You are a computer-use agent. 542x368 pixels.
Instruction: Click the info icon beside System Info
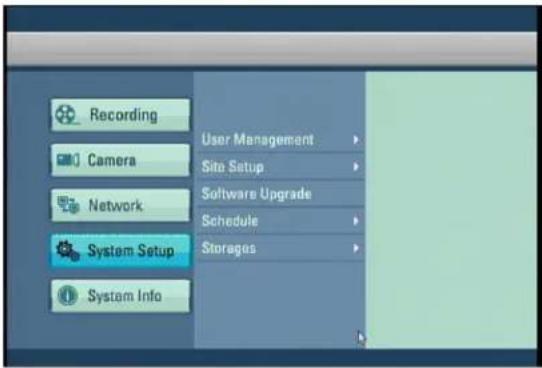[67, 296]
